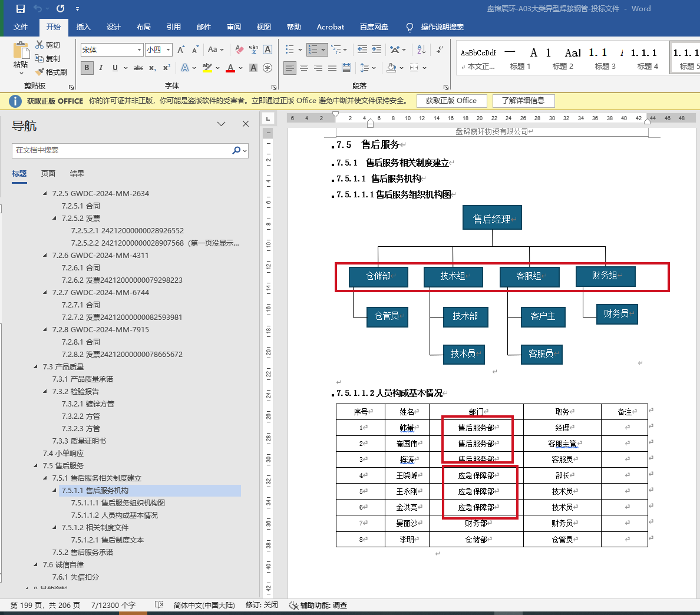Toggle left paragraph alignment
This screenshot has width=700, height=615.
(290, 68)
